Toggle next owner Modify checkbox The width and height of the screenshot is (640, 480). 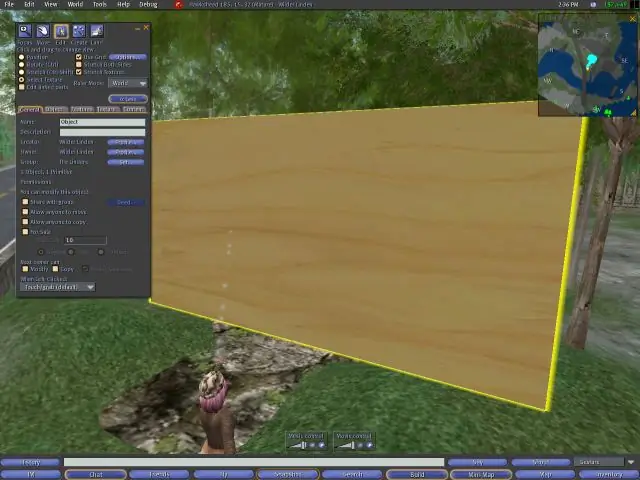coord(25,269)
